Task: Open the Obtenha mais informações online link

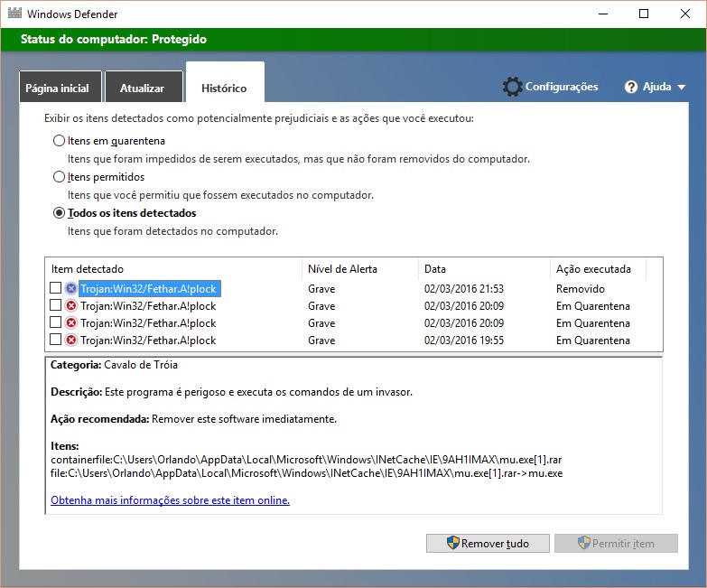Action: click(170, 500)
